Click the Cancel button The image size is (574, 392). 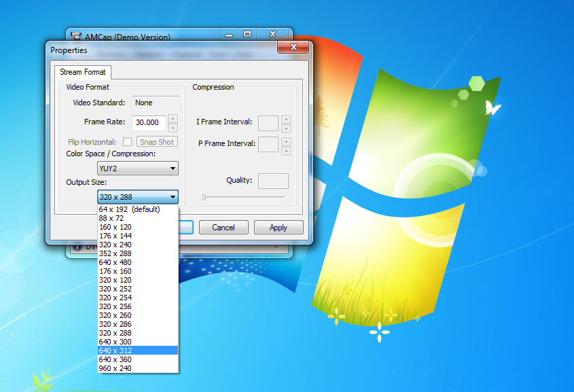223,228
